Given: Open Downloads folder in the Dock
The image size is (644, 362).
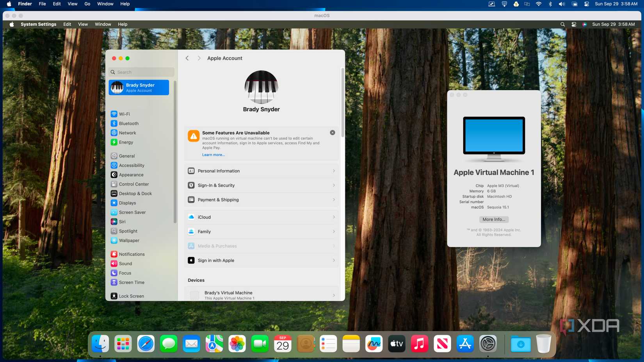Looking at the screenshot, I should tap(521, 344).
